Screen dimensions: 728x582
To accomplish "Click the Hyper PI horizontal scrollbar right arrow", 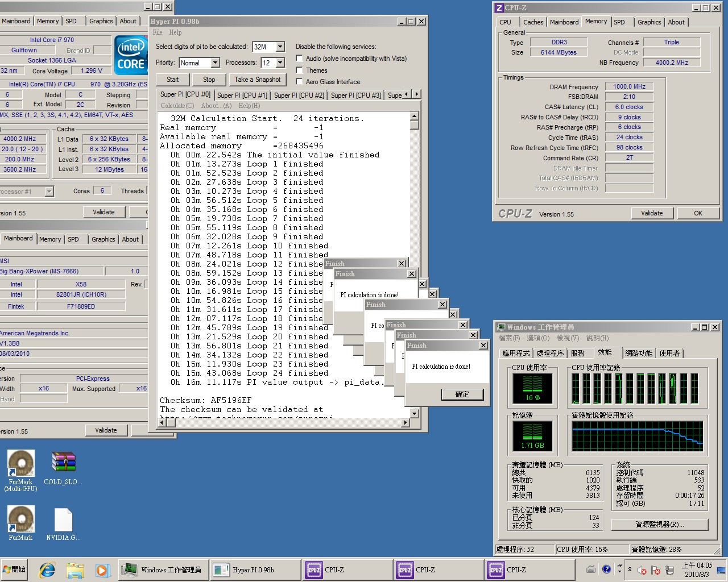I will coord(406,422).
